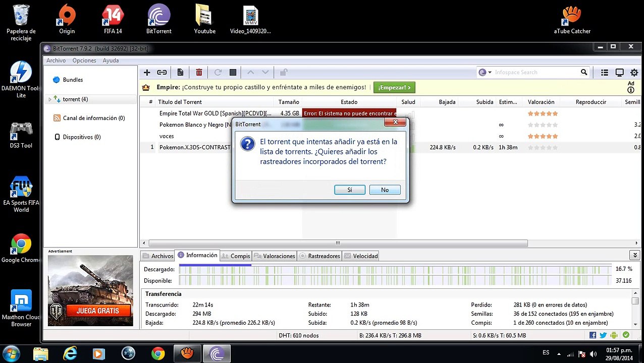Sort by Bajada column header
The height and width of the screenshot is (363, 644).
447,102
